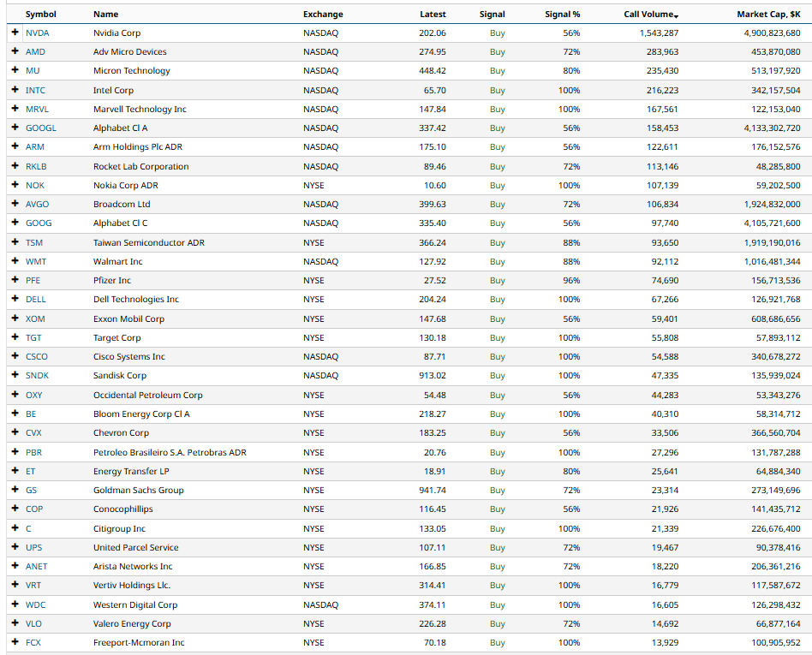This screenshot has height=655, width=812.
Task: Expand the GOOGL row with plus icon
Action: [x=15, y=128]
